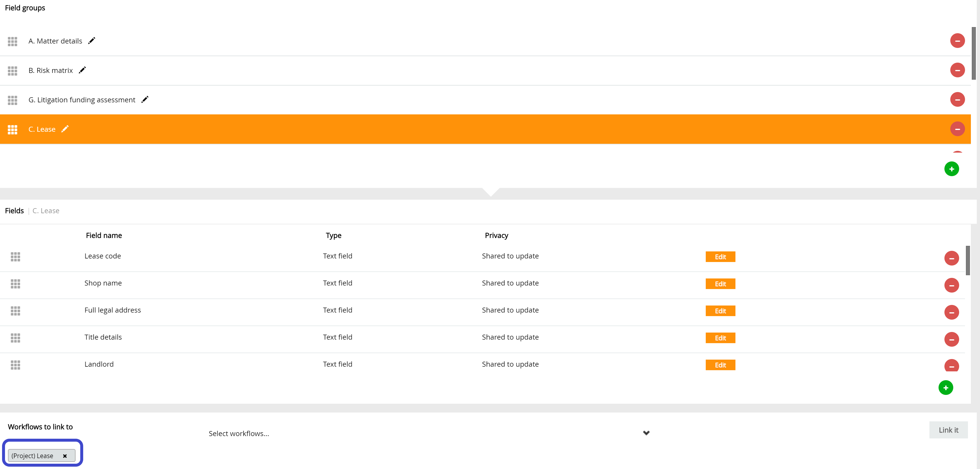
Task: Select the A. Matter details group row
Action: click(x=485, y=41)
